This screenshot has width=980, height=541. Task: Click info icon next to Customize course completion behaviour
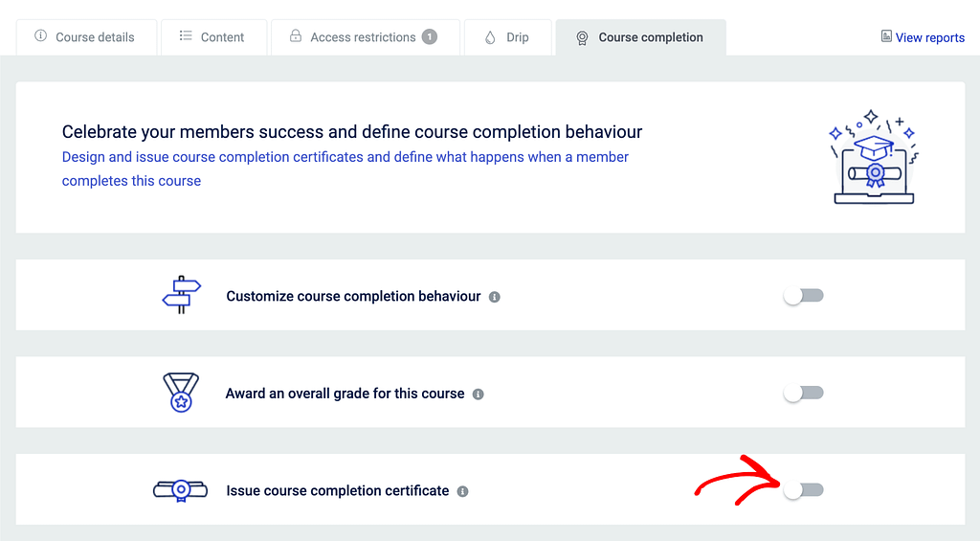pyautogui.click(x=495, y=297)
